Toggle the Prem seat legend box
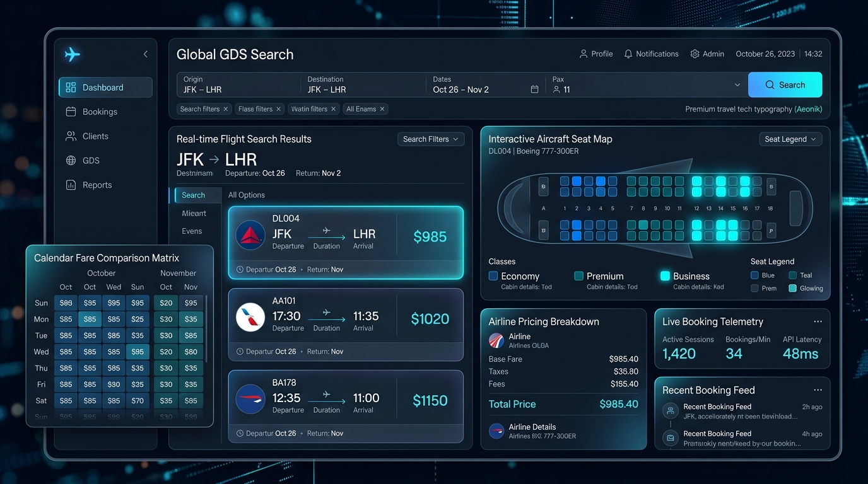868x484 pixels. (x=754, y=288)
